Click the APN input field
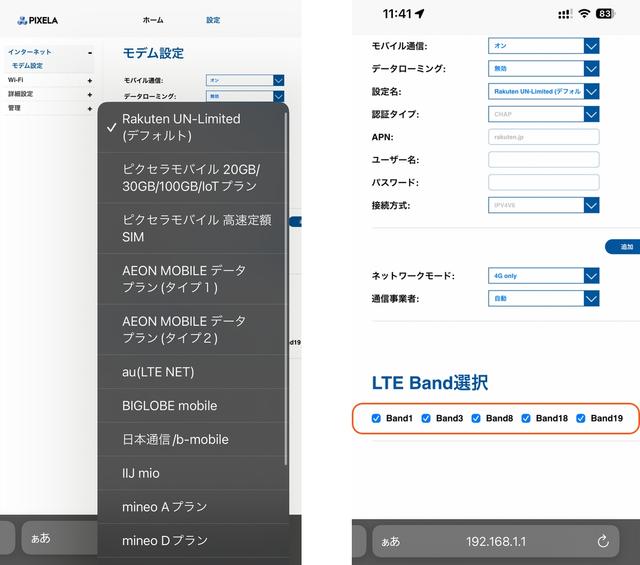The image size is (640, 565). pyautogui.click(x=543, y=137)
